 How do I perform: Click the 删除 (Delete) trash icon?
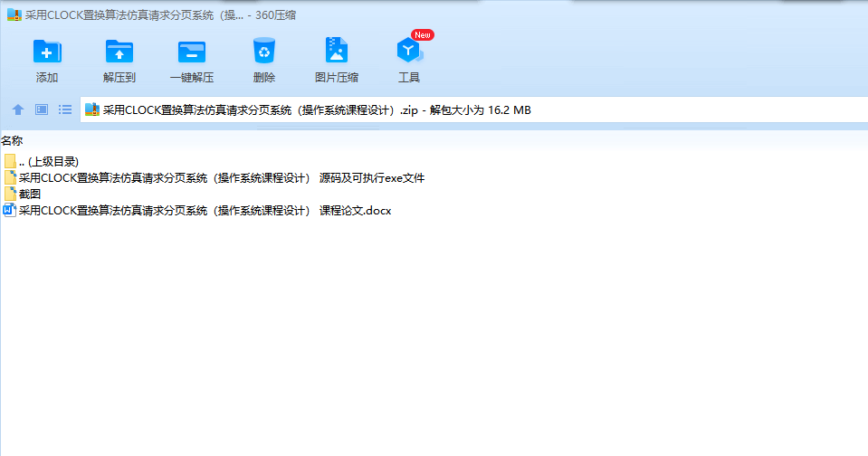point(264,51)
